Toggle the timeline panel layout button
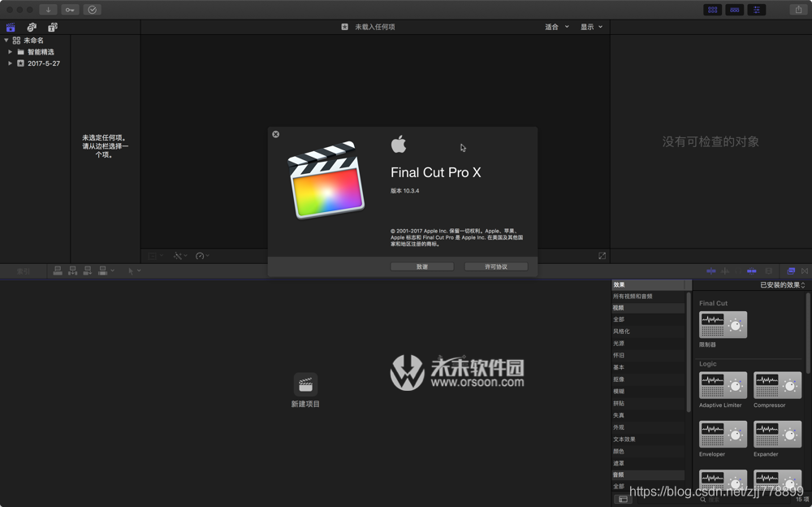 pos(734,10)
